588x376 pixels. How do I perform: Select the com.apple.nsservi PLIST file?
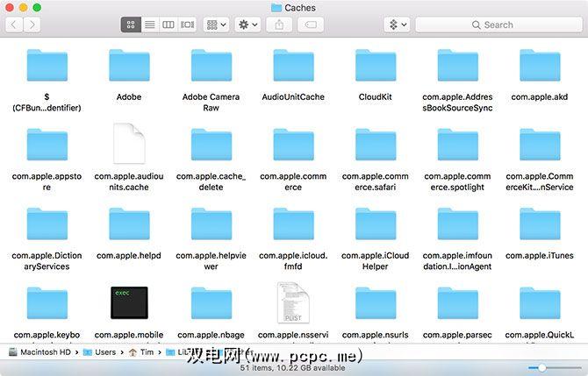click(293, 302)
